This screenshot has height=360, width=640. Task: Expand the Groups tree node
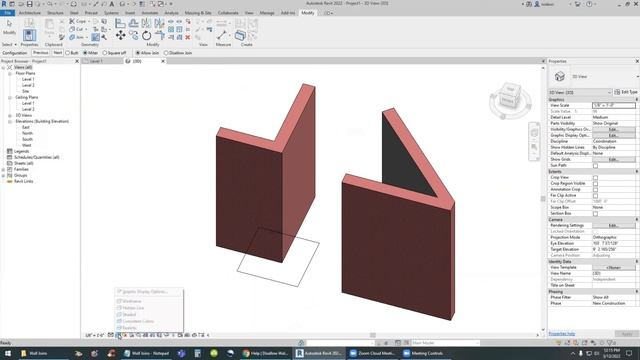(x=4, y=176)
